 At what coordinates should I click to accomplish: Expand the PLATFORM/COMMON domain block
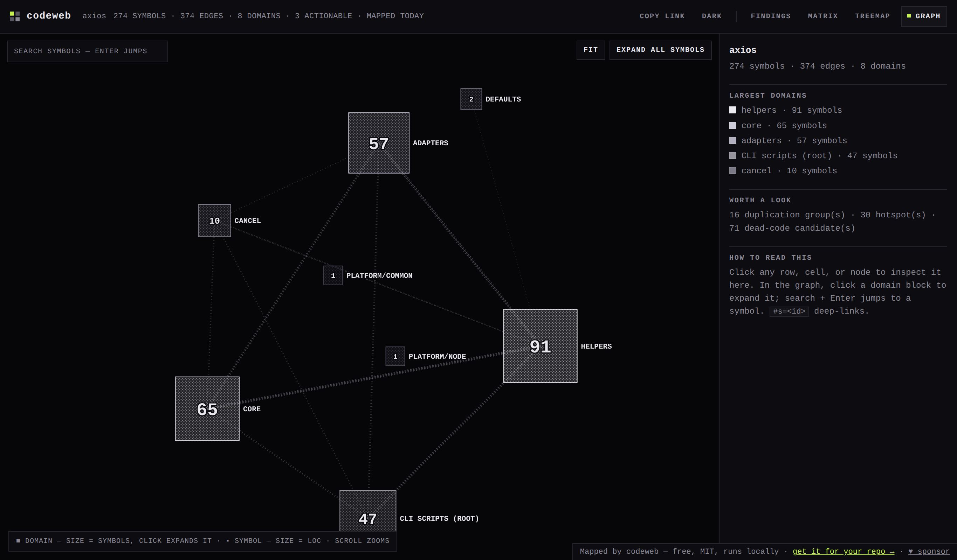(x=333, y=275)
